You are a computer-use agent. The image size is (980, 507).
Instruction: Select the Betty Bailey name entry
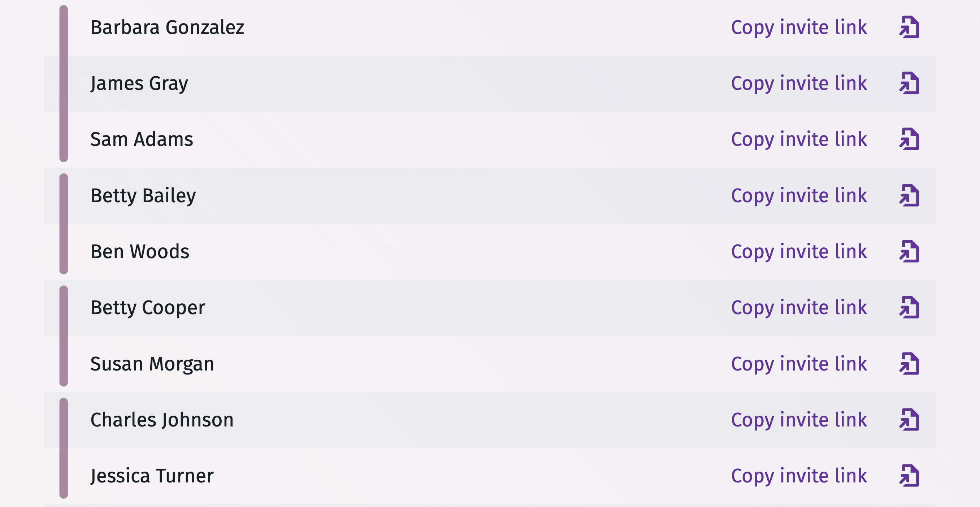(x=143, y=195)
